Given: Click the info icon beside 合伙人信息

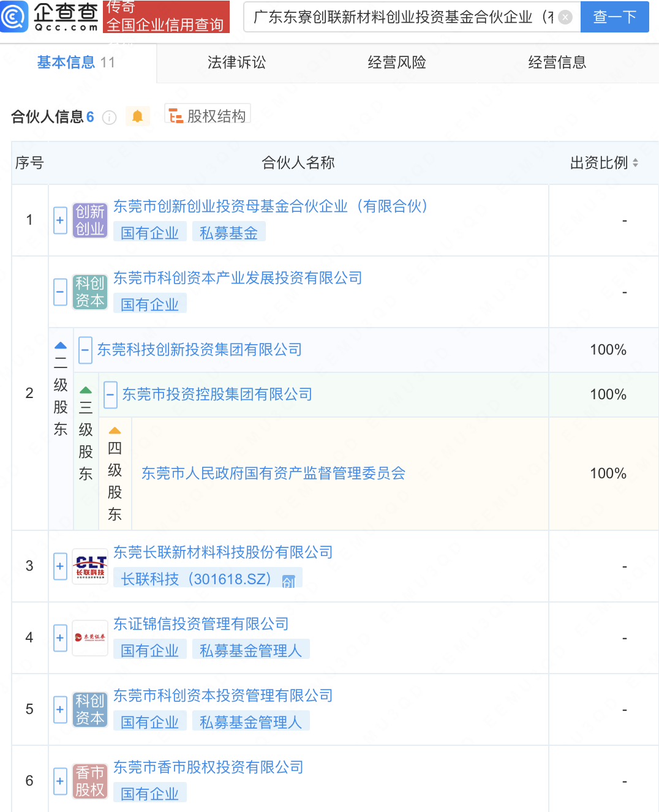Looking at the screenshot, I should [109, 118].
